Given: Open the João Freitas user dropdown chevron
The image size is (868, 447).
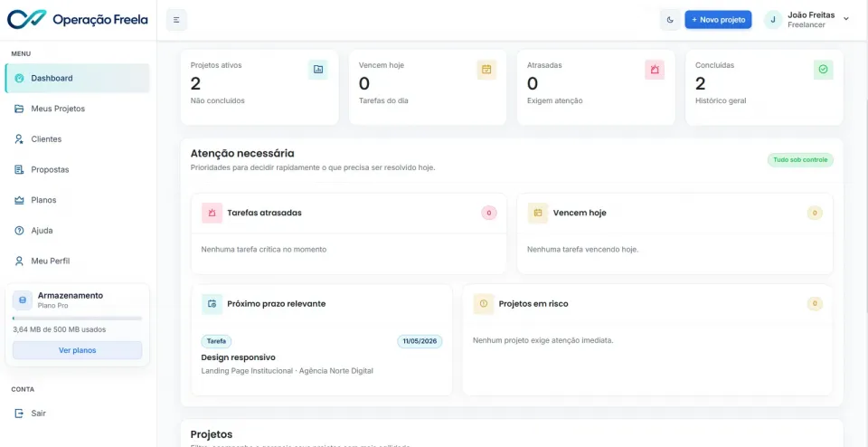Looking at the screenshot, I should click(x=846, y=19).
